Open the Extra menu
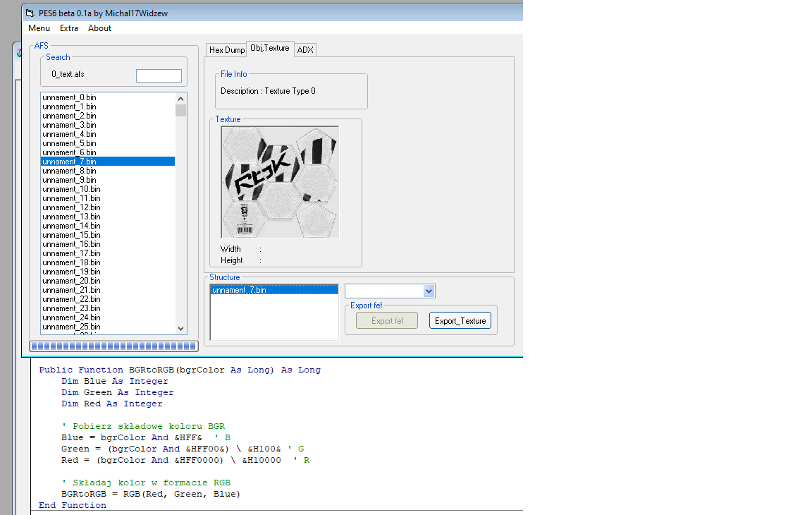 [69, 28]
